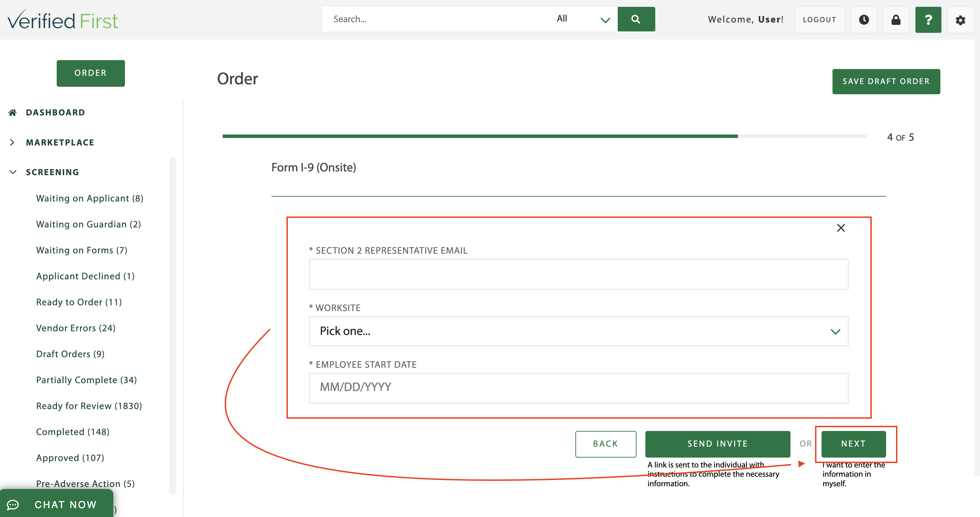Open the Worksite Pick one dropdown
The image size is (980, 517).
pos(578,331)
